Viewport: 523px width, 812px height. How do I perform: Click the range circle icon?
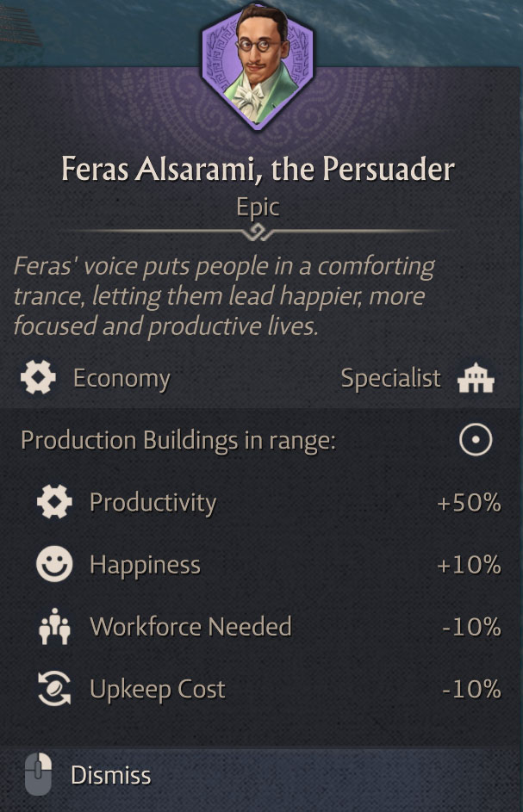click(476, 441)
